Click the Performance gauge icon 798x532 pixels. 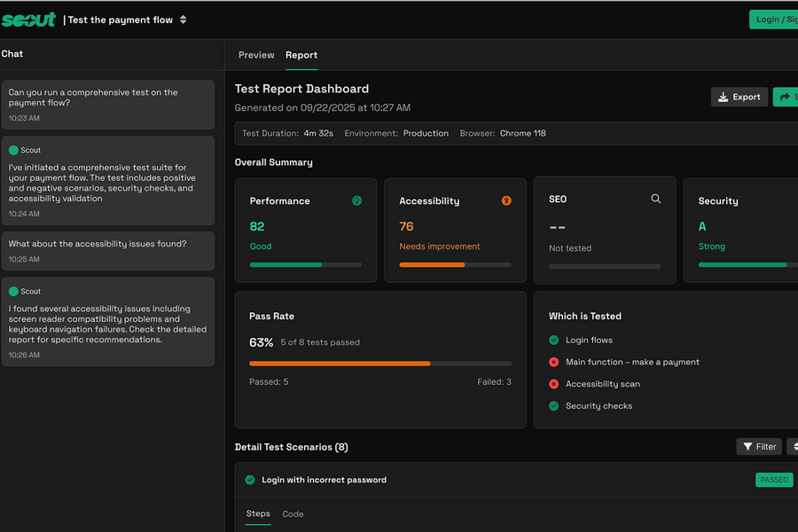coord(356,201)
